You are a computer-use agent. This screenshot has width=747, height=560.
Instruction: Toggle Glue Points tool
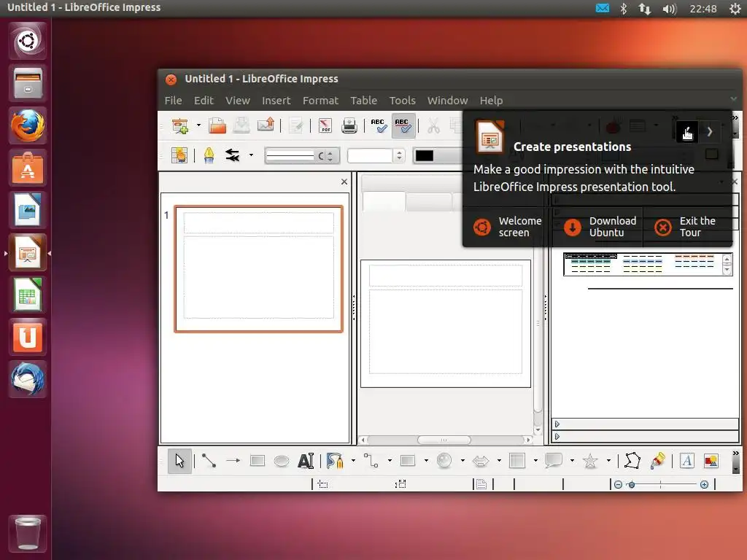pos(657,461)
